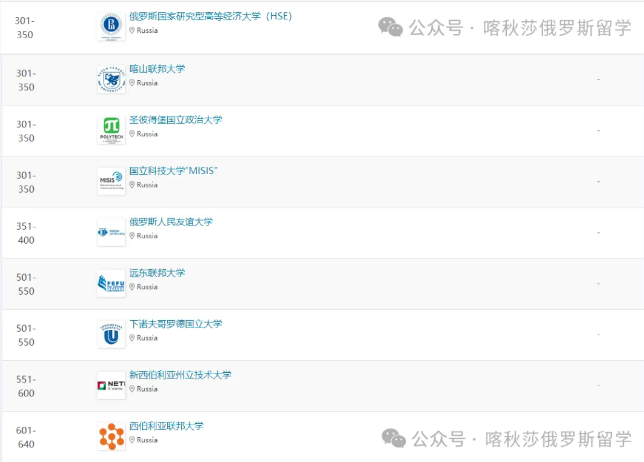Open the 国立科技大学"MISIS" link
Screen dimensions: 644x462
click(x=173, y=171)
